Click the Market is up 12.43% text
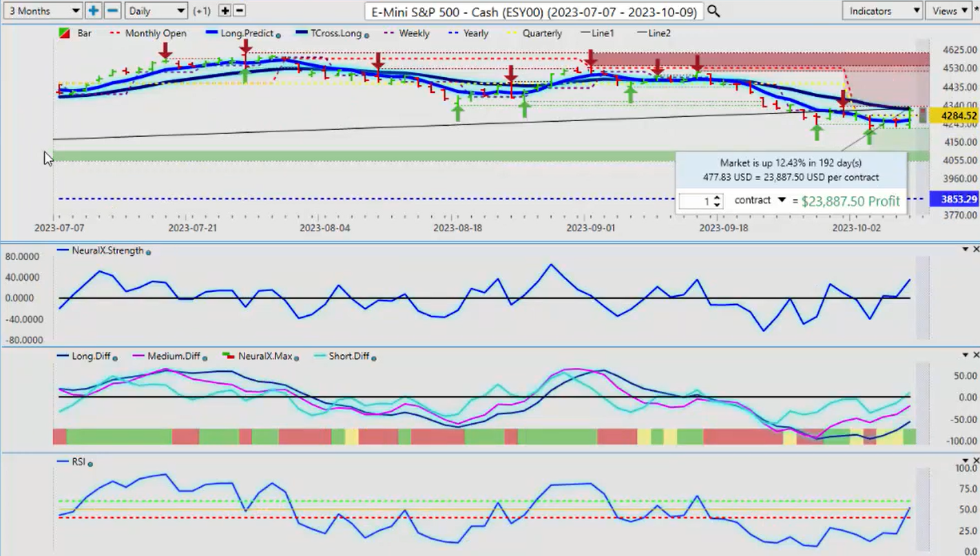 point(791,163)
